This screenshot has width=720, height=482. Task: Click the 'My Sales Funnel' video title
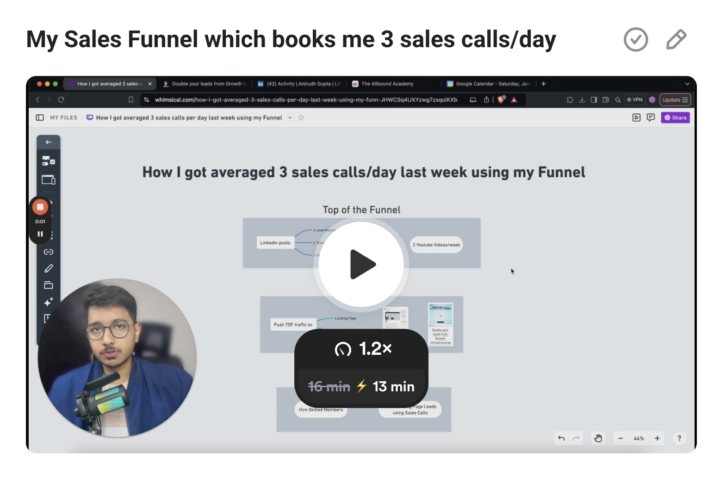click(291, 39)
